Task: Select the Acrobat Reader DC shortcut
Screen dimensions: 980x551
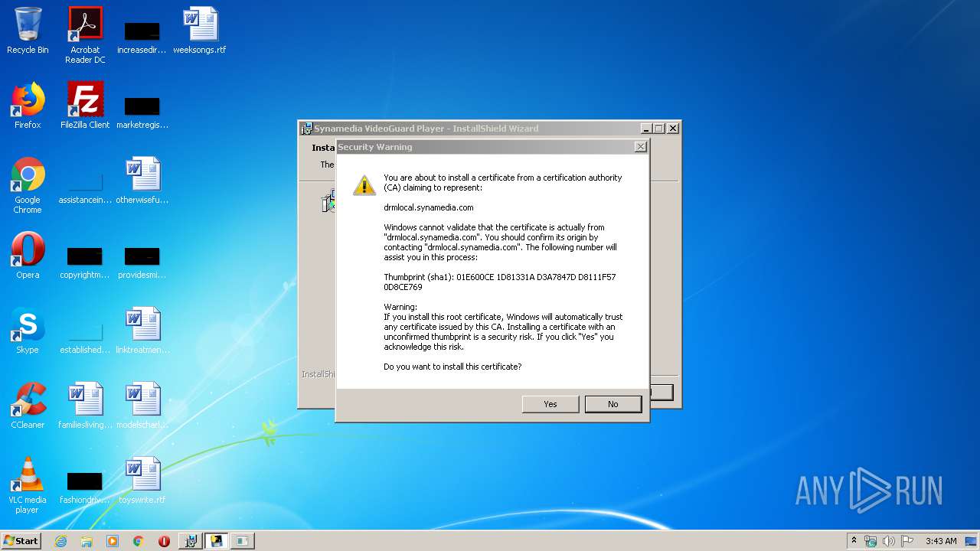Action: pos(85,34)
